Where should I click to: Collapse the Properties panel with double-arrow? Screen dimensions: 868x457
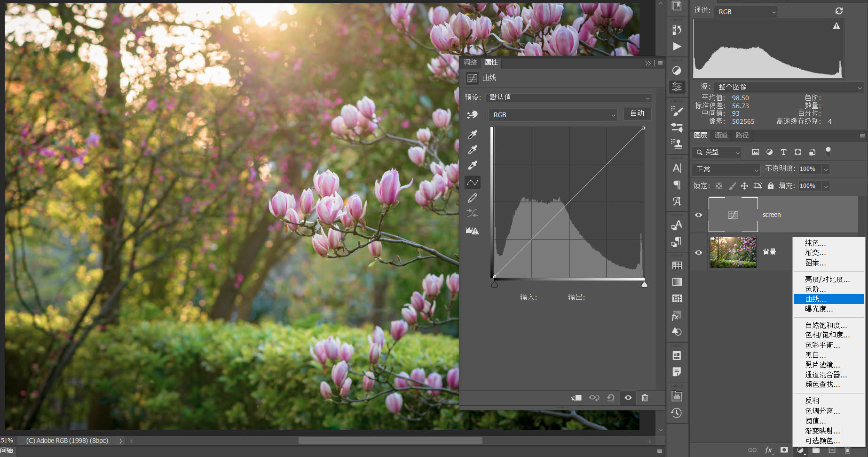point(648,63)
